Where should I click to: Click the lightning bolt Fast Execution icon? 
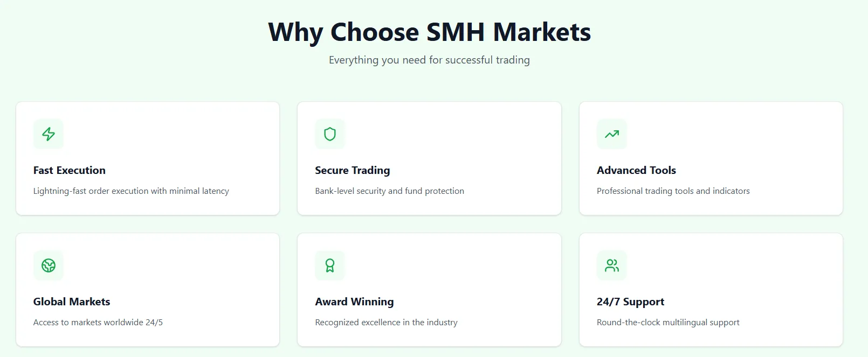(49, 134)
